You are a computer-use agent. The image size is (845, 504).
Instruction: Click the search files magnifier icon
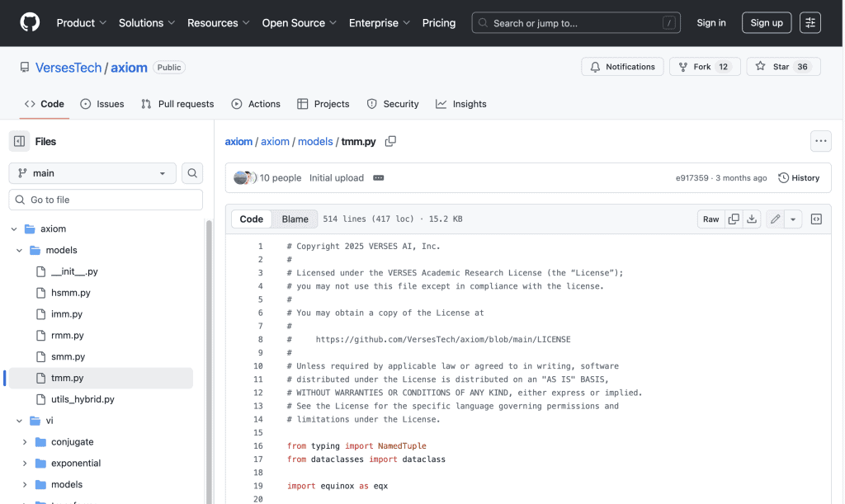click(192, 173)
